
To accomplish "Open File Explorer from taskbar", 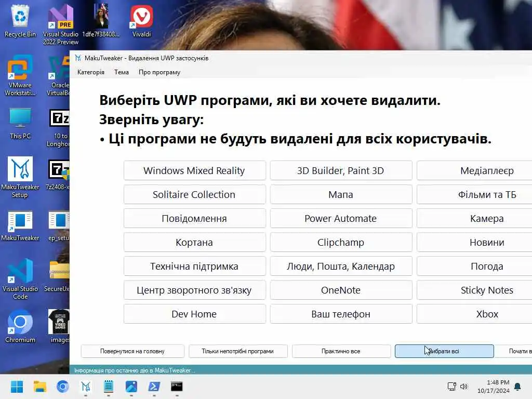I will click(39, 387).
